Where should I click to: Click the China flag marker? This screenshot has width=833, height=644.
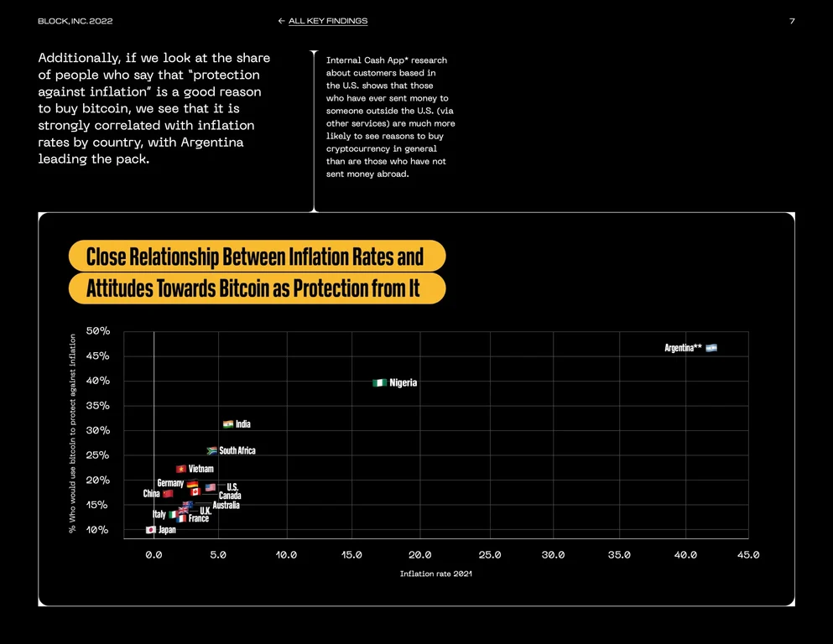coord(168,494)
